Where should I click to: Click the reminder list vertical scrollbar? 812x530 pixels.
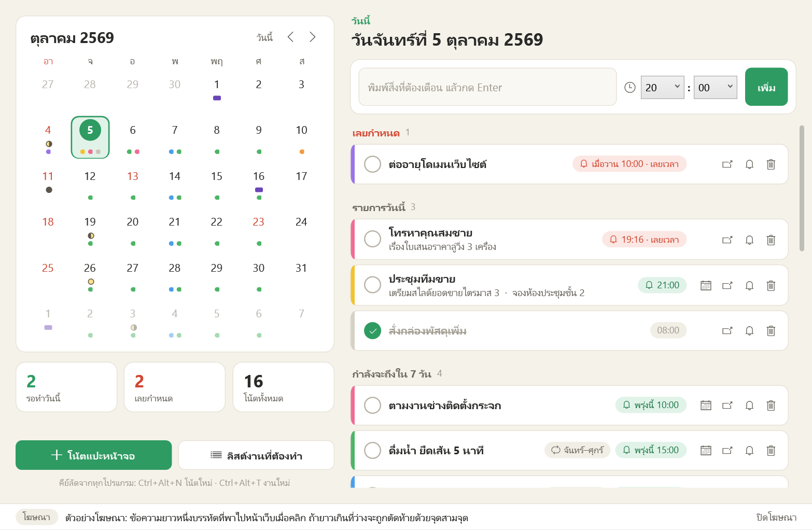point(802,188)
